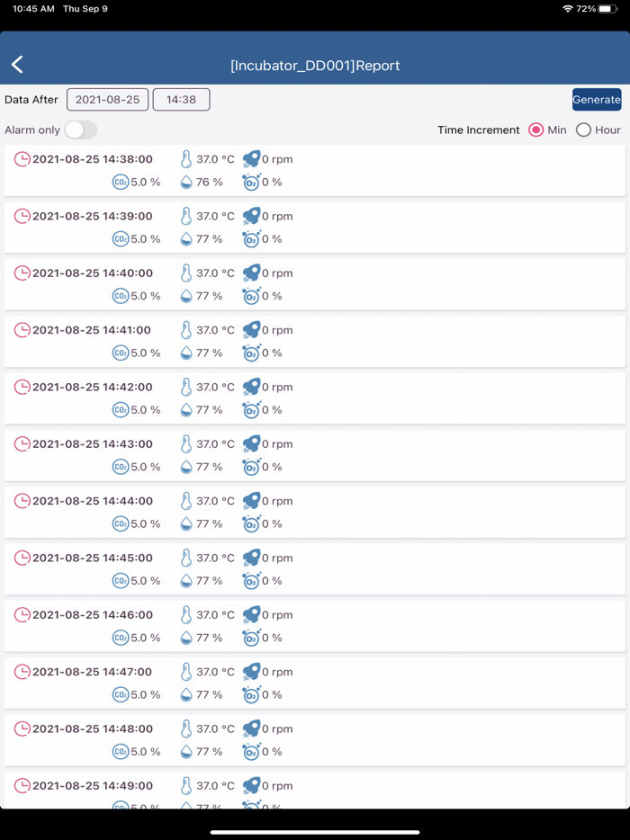The height and width of the screenshot is (840, 630).
Task: Tap the clock icon on the 14:38:00 record
Action: tap(22, 159)
